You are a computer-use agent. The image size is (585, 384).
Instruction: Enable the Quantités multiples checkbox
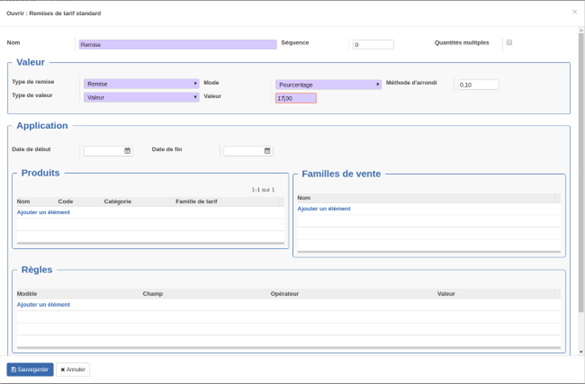509,43
